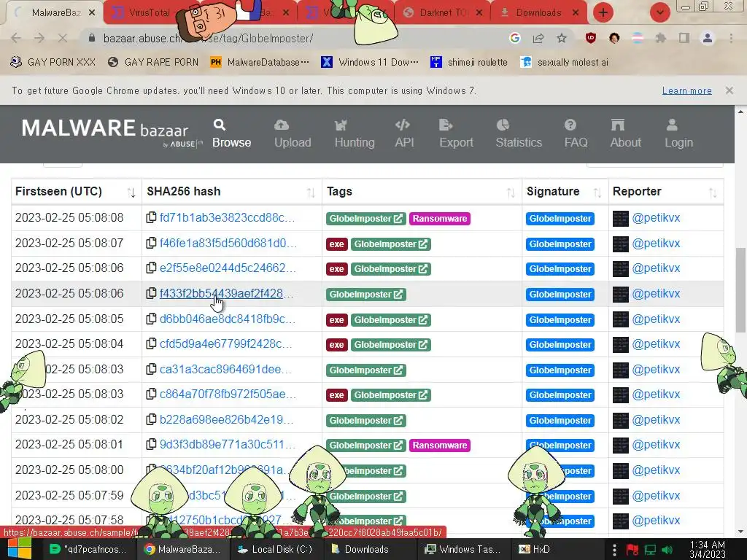Open the Google lens icon in address bar
The width and height of the screenshot is (747, 560).
514,38
